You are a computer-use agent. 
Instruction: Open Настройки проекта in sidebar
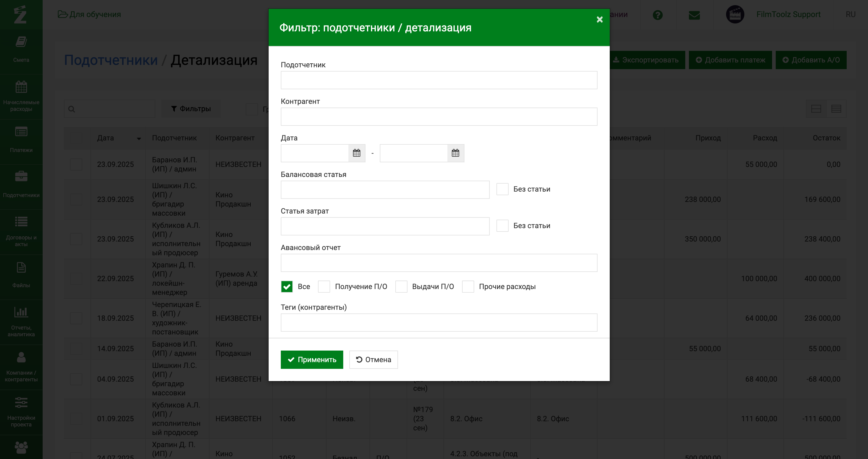point(21,411)
